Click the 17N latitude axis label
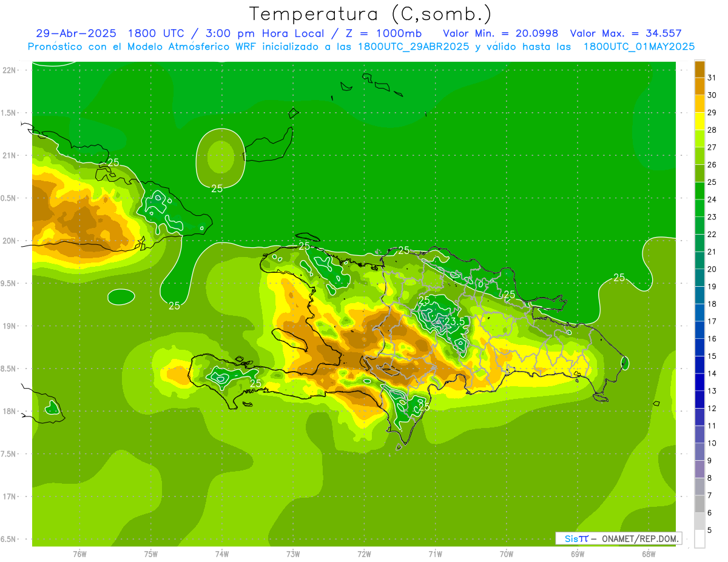 pos(9,497)
